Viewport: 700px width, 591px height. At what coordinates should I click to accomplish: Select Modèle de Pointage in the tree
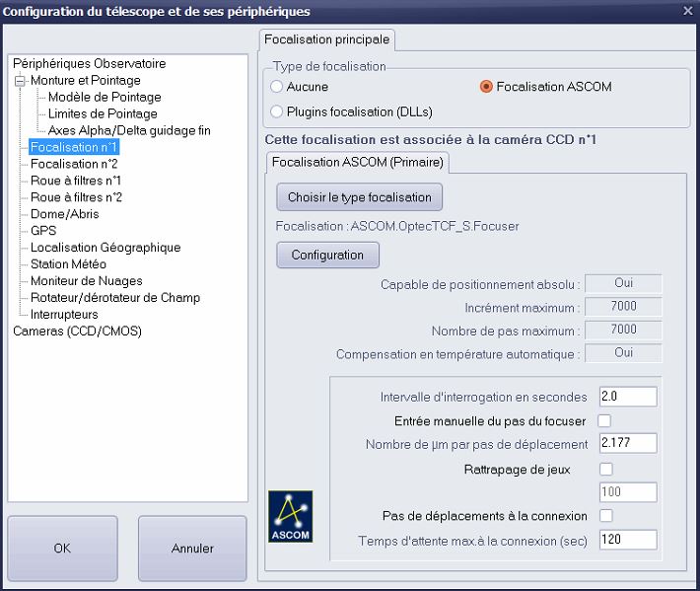pos(105,97)
